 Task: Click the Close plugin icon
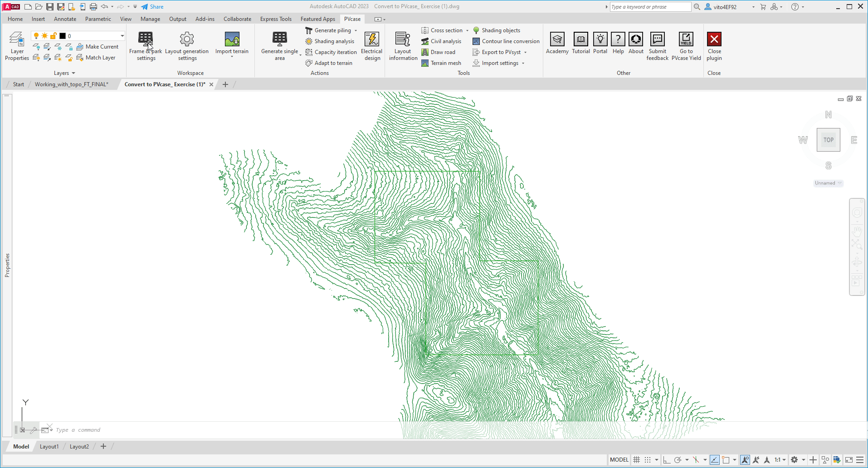point(714,40)
